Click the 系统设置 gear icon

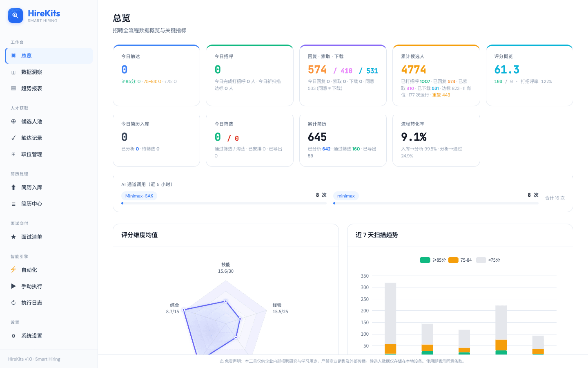[13, 336]
